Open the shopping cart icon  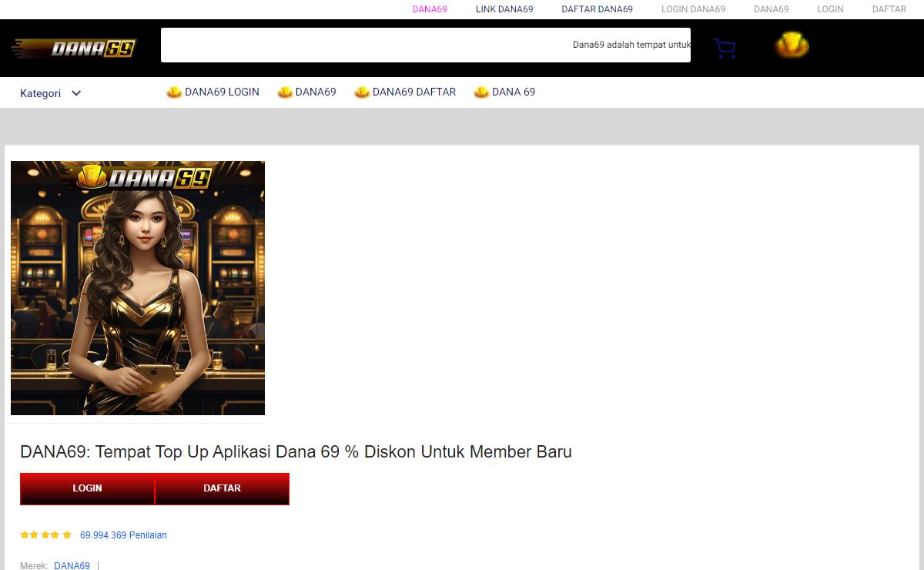tap(724, 49)
